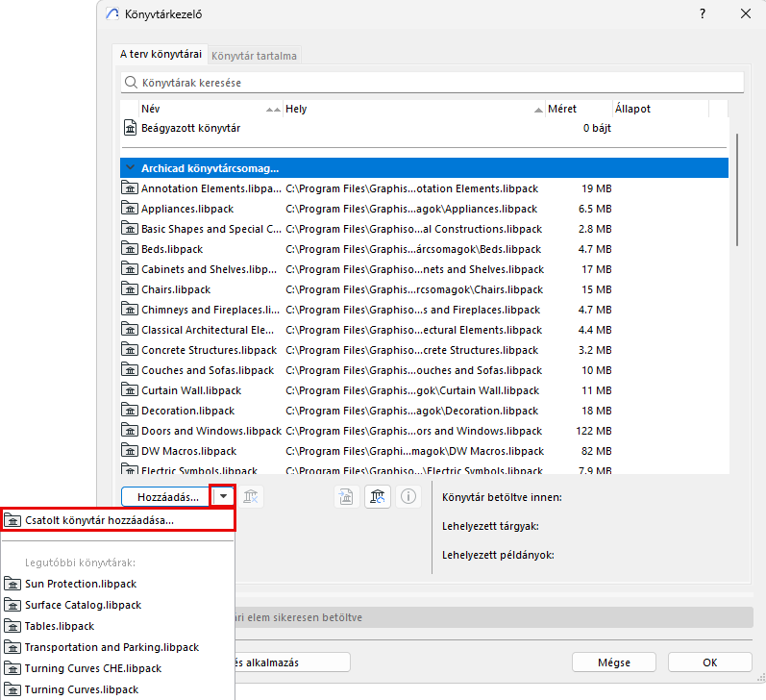Click the DW Macros.libpack folder icon
The image size is (766, 700).
[x=130, y=451]
